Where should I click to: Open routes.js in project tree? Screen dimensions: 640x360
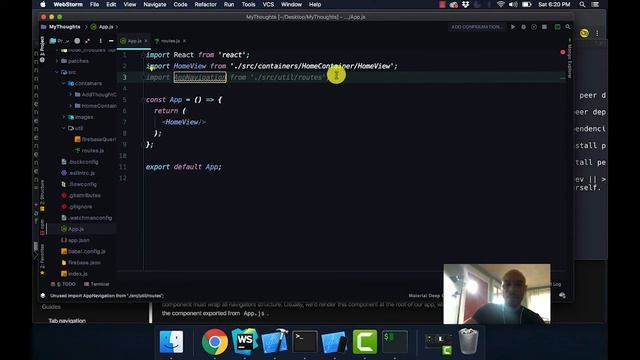[93, 151]
